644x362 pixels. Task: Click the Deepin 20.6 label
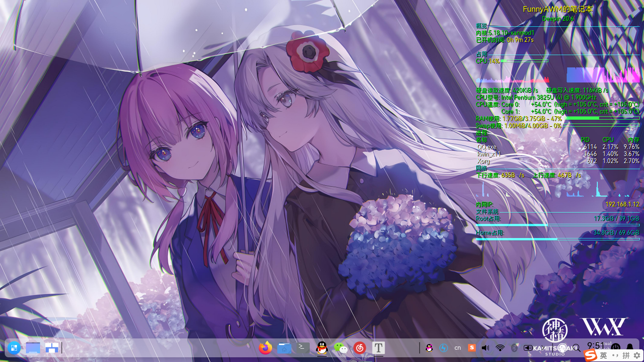[558, 18]
